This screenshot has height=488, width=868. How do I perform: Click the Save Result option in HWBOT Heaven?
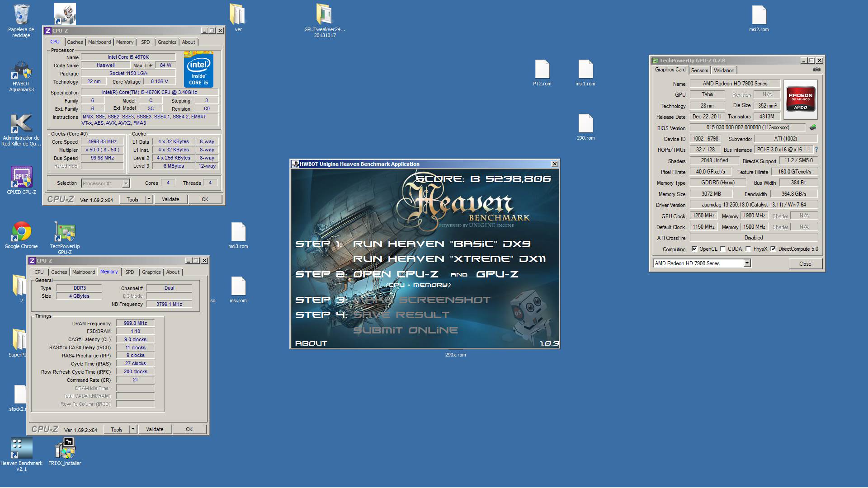[x=401, y=315]
